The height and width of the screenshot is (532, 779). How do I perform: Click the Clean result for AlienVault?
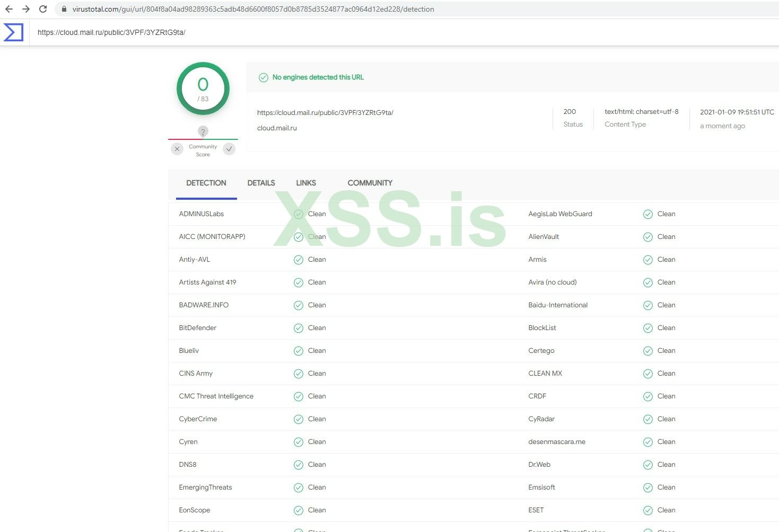pos(667,237)
